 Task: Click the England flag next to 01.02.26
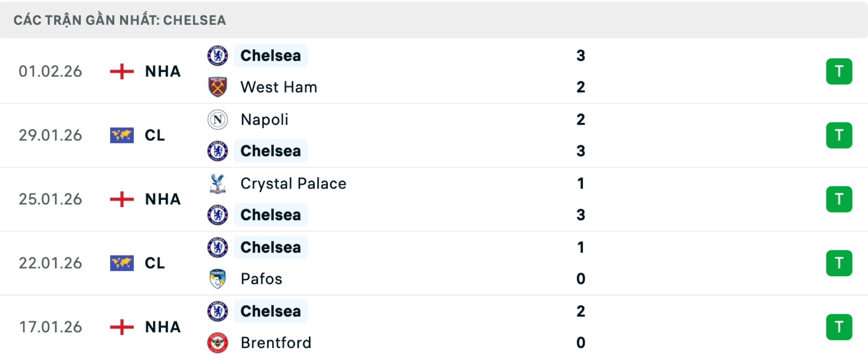[121, 71]
